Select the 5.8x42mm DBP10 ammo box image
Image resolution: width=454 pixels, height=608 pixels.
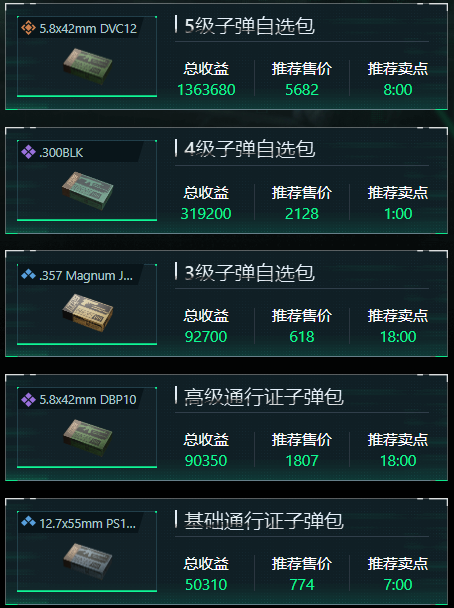(88, 437)
